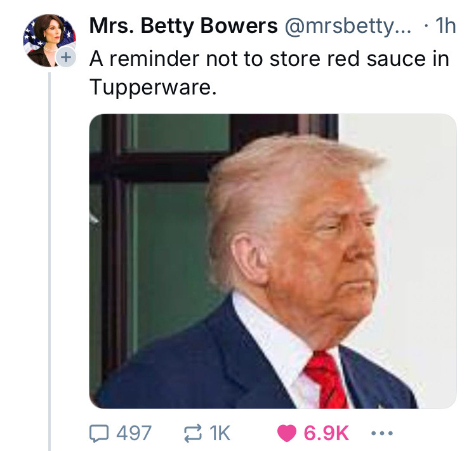Click the separator dot before 1h
This screenshot has width=476, height=451.
pos(426,26)
